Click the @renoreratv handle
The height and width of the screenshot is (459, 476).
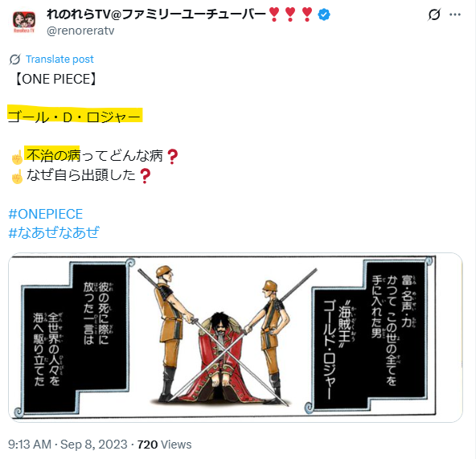(80, 31)
